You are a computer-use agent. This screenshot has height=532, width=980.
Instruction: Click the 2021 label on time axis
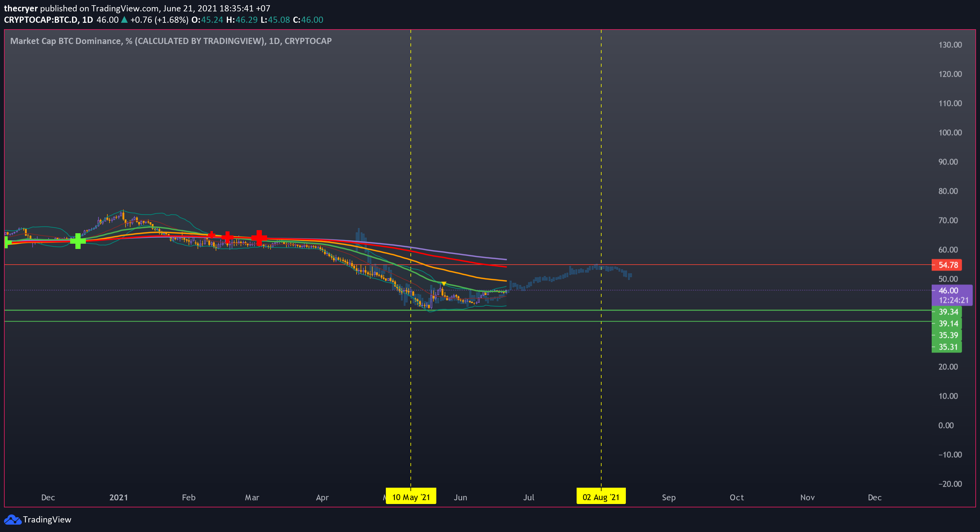(119, 497)
